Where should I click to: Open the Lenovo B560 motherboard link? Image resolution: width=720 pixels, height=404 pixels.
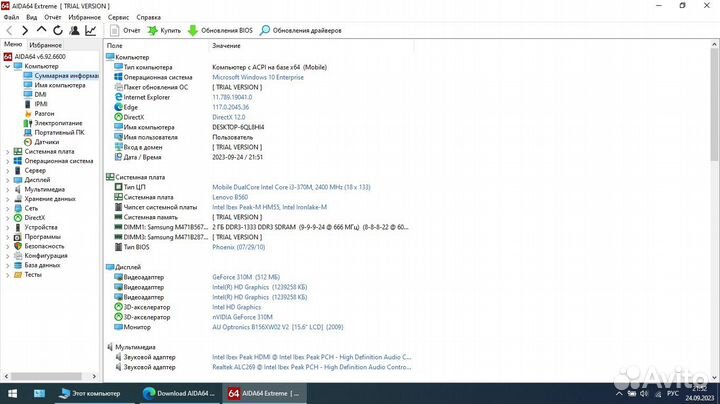[x=230, y=197]
